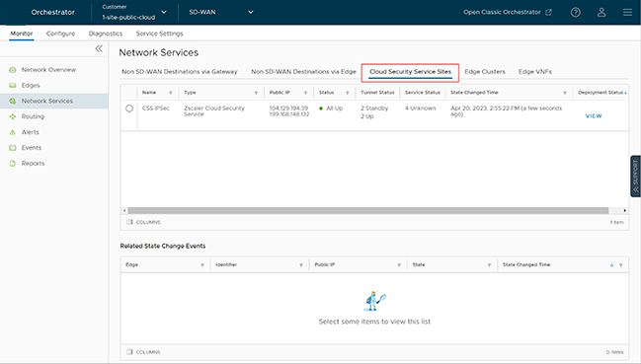
Task: Open the hamburger menu icon
Action: click(x=627, y=12)
